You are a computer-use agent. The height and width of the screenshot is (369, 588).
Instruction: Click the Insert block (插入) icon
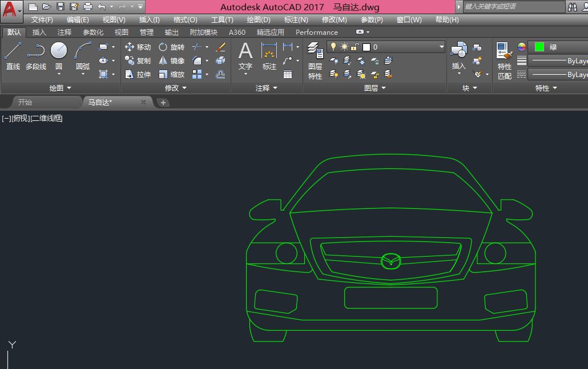[458, 56]
